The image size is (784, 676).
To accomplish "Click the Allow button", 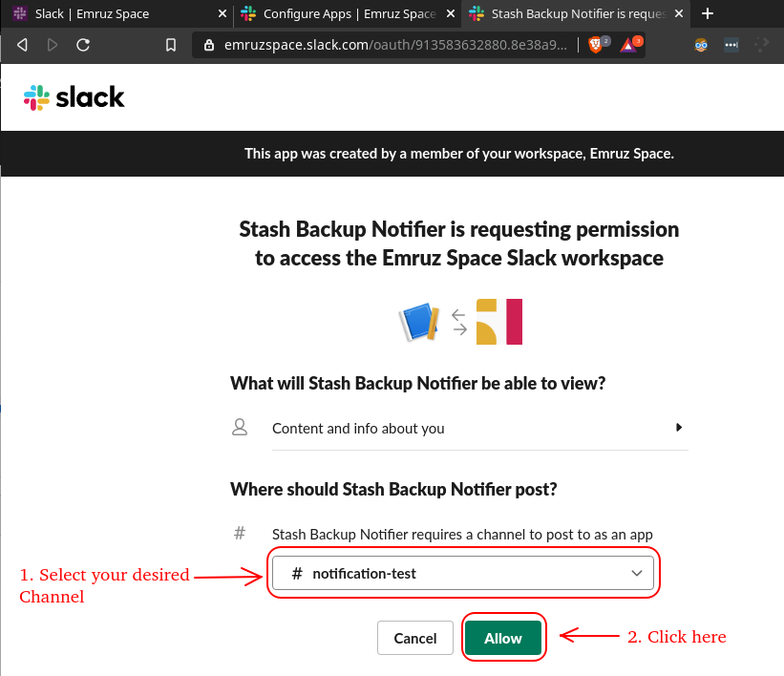I will [503, 638].
